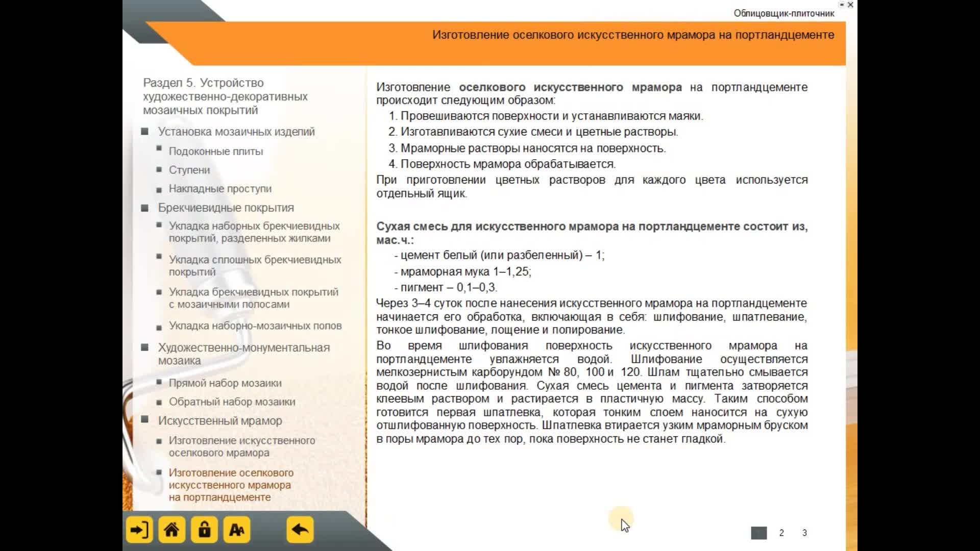Screen dimensions: 980x551
Task: Expand the Брекчиевидные покрытия section
Action: click(226, 207)
